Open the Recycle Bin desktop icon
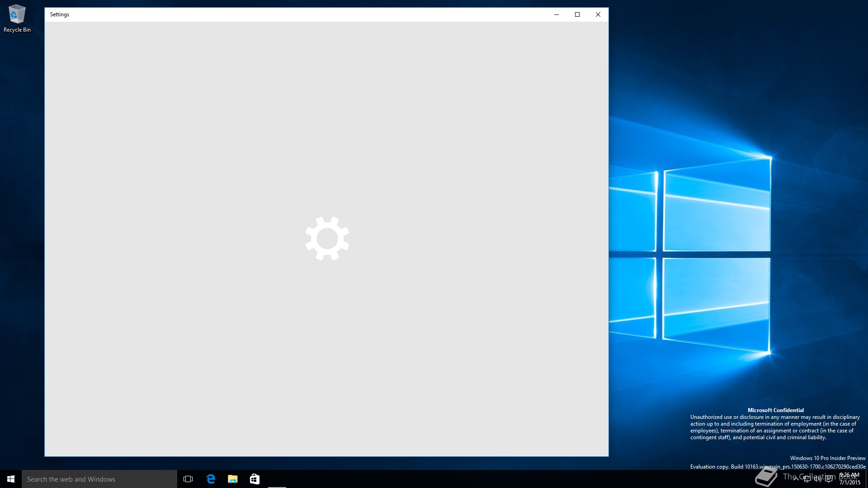Viewport: 868px width, 488px height. 17,19
